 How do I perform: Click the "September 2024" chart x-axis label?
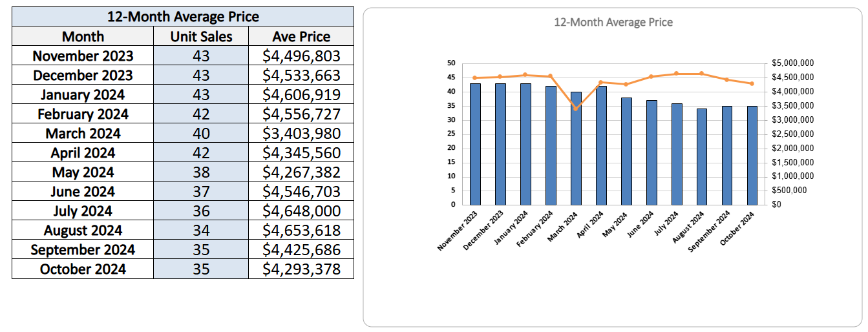click(710, 231)
